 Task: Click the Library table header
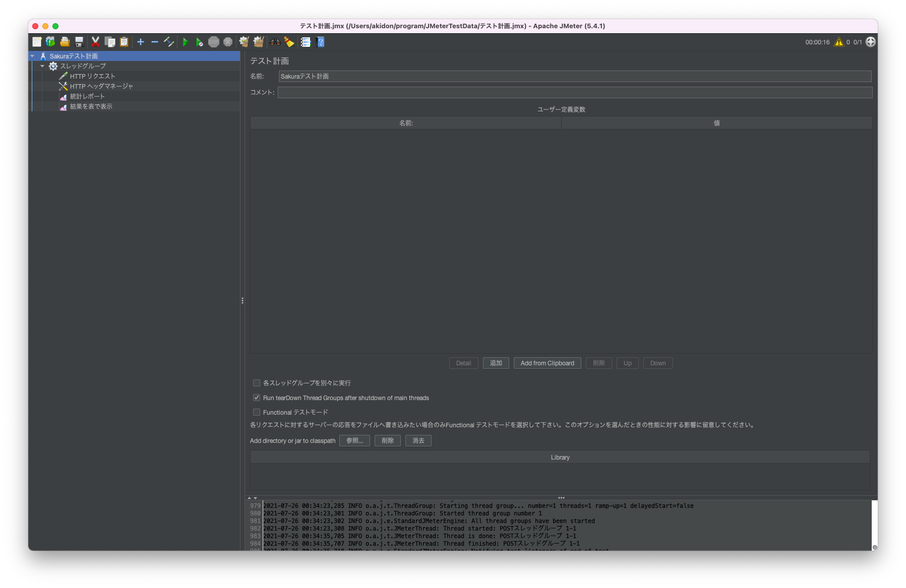tap(560, 458)
